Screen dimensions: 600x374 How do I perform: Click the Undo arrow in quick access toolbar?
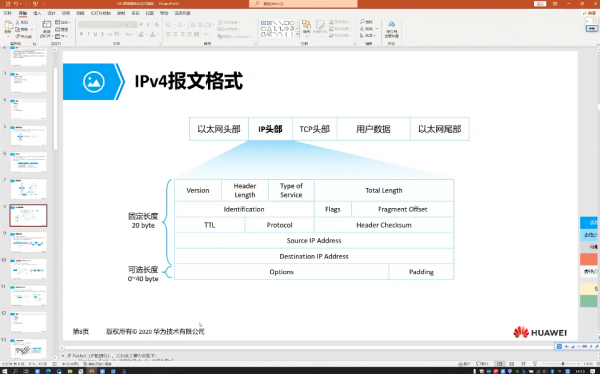[16, 4]
